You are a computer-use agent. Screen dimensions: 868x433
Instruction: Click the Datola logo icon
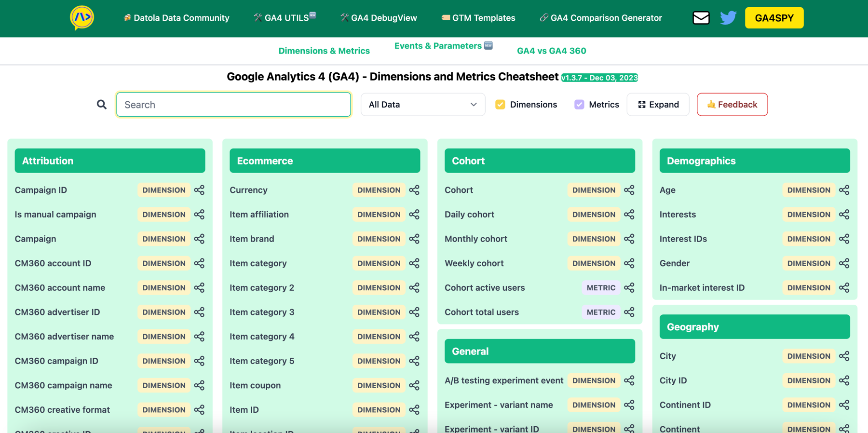[81, 18]
